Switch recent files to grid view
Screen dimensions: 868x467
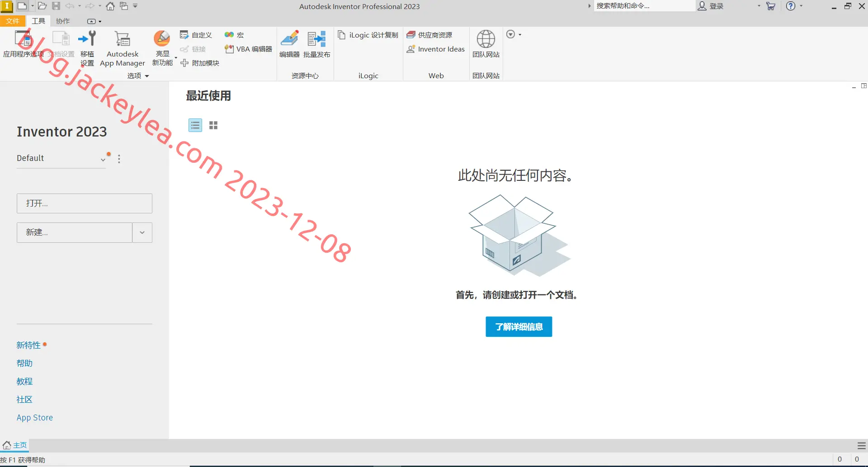pos(213,125)
